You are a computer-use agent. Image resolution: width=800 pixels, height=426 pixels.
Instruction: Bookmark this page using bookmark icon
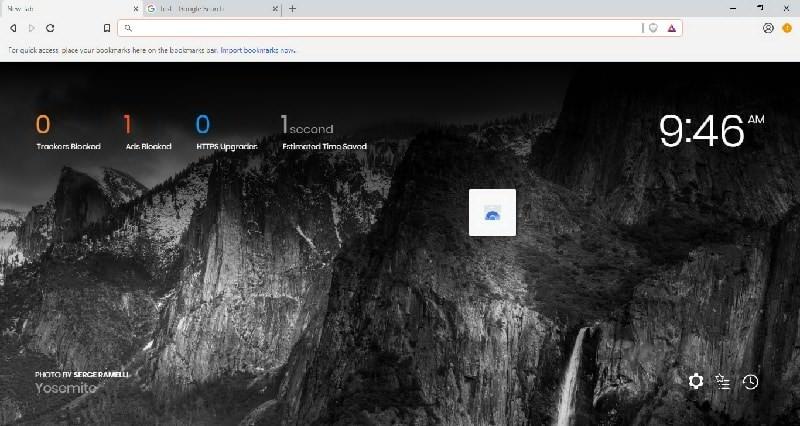click(107, 29)
